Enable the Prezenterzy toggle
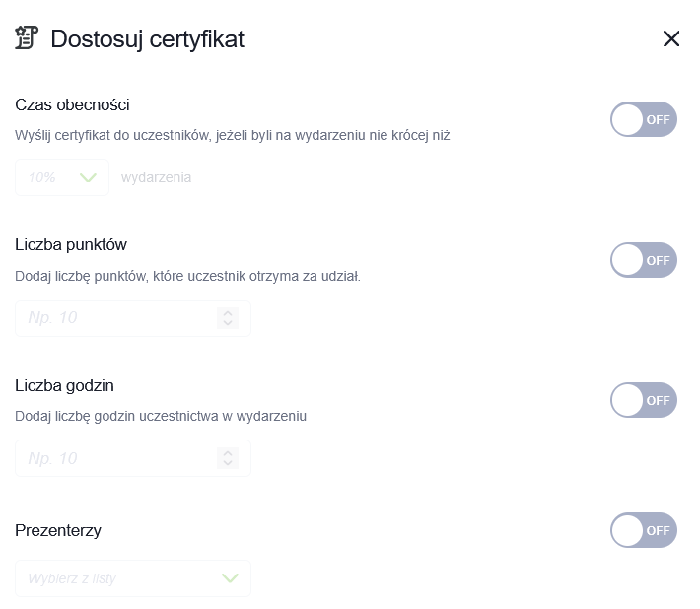The height and width of the screenshot is (609, 700). click(x=643, y=530)
